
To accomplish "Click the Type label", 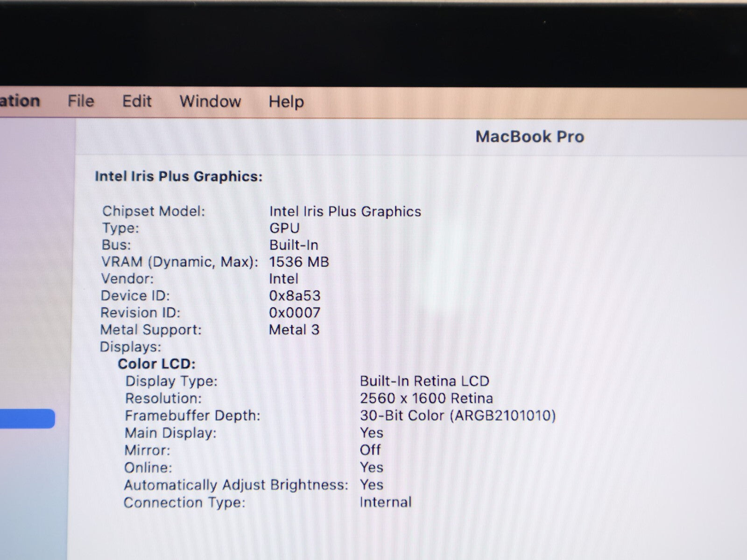I will tap(120, 229).
